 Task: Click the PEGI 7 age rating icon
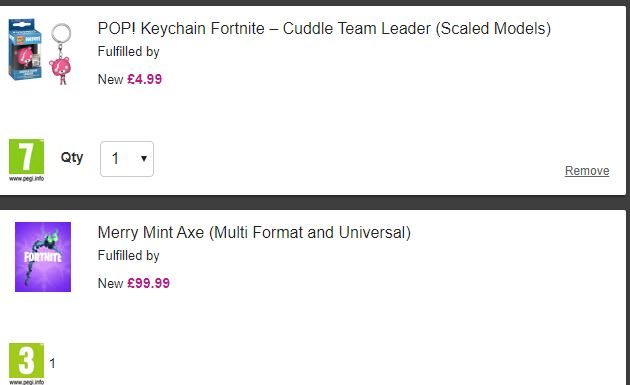pyautogui.click(x=27, y=156)
